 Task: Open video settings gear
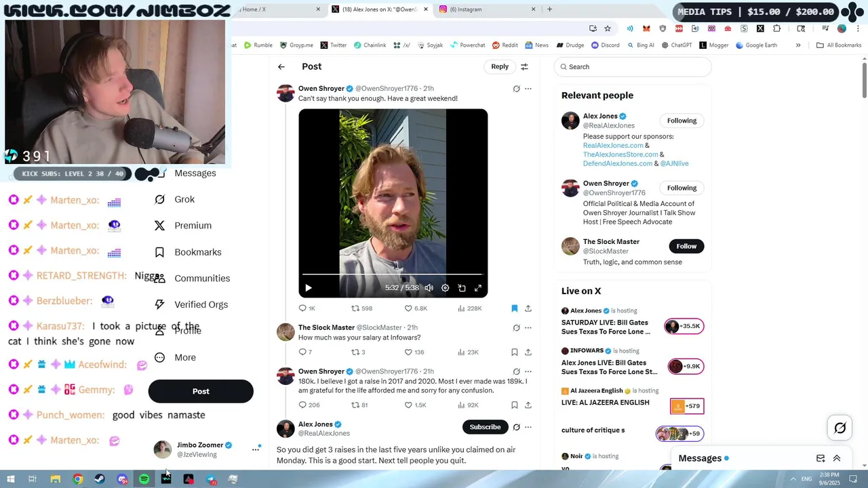(446, 288)
